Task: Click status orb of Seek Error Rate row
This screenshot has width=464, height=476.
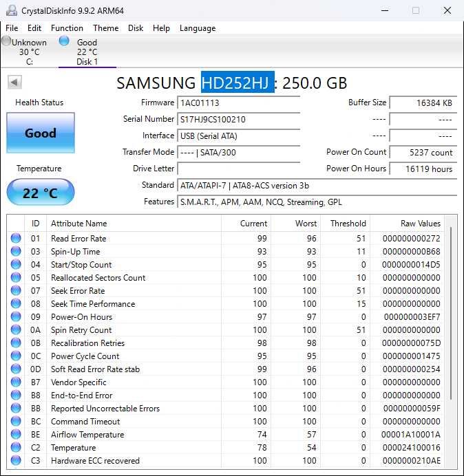Action: pyautogui.click(x=16, y=290)
